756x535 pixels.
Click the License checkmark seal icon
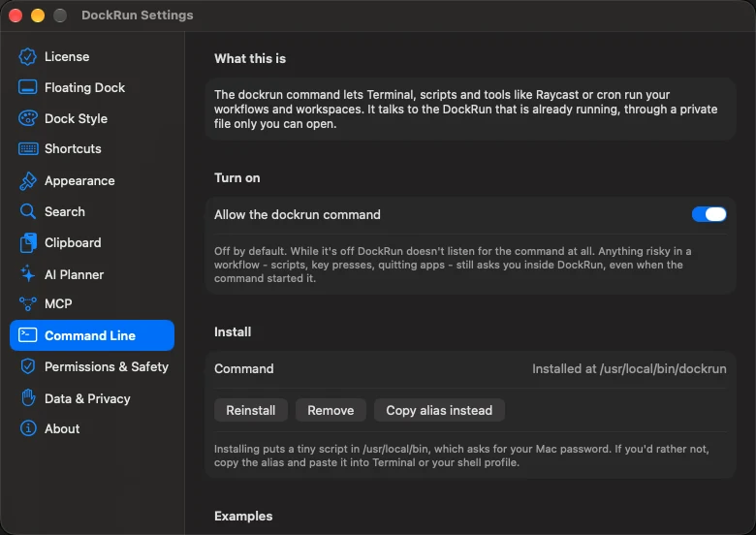pos(27,56)
